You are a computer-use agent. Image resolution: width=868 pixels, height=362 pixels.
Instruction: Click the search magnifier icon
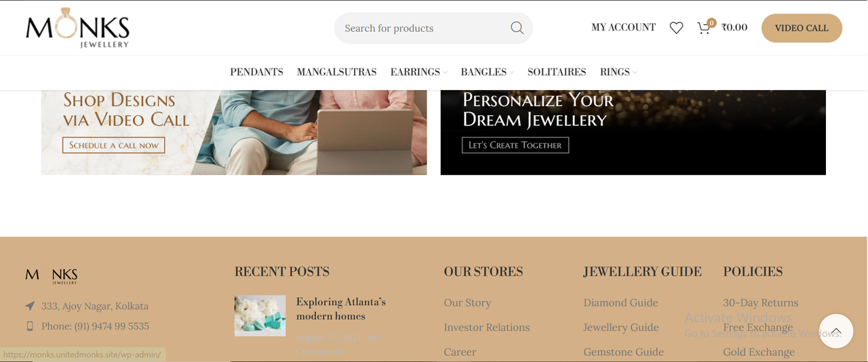pyautogui.click(x=517, y=28)
